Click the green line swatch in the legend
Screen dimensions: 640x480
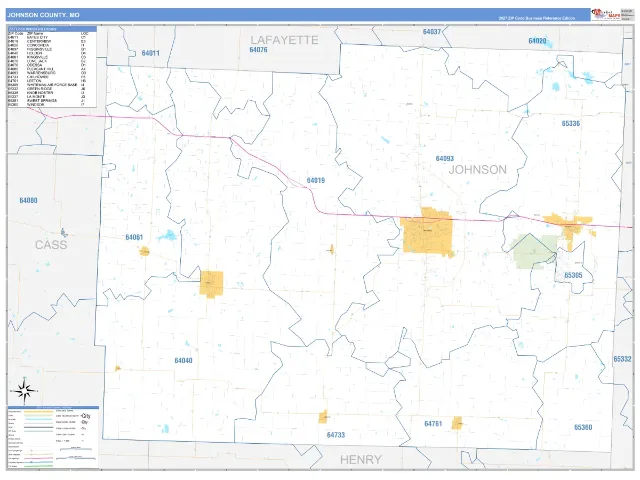coord(38,466)
